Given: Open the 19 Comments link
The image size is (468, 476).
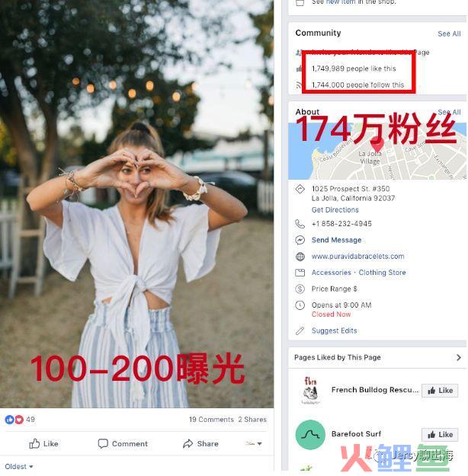Looking at the screenshot, I should coord(211,420).
